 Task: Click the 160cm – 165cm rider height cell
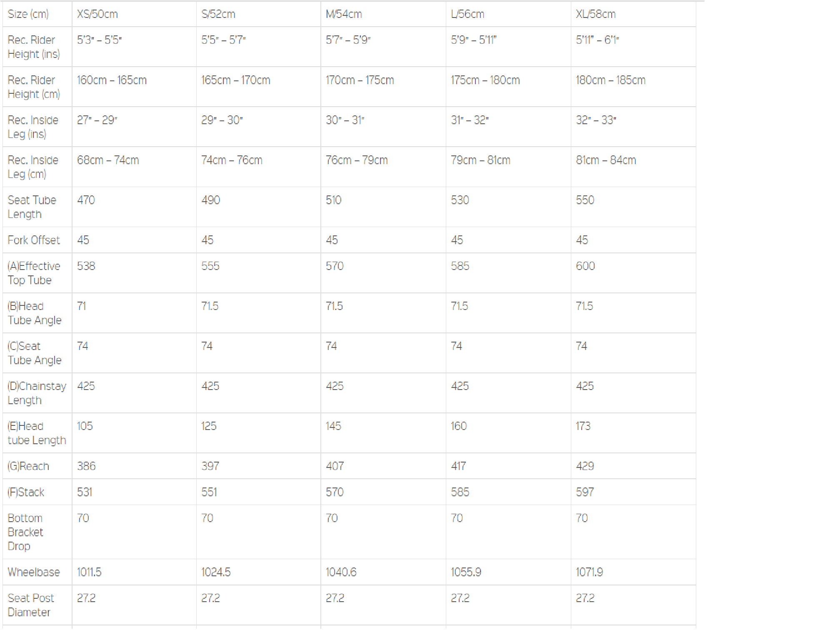click(112, 80)
